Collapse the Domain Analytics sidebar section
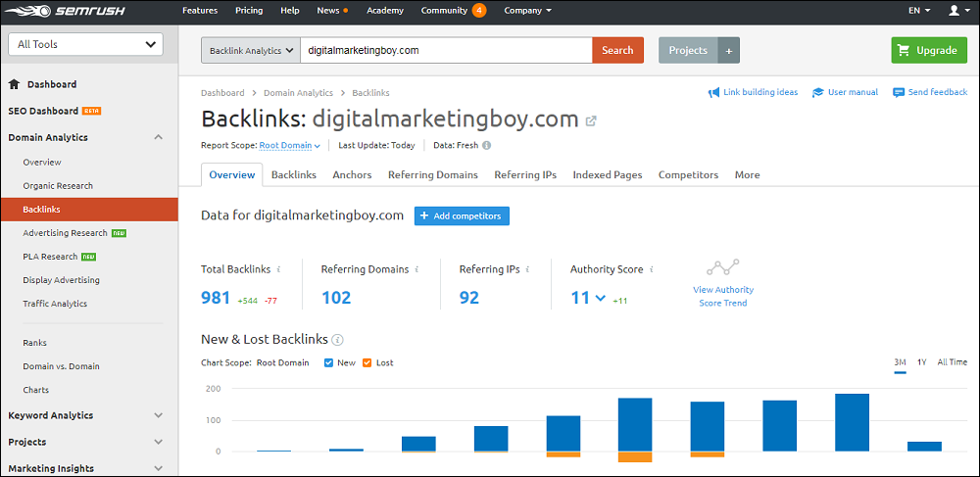Image resolution: width=980 pixels, height=477 pixels. point(159,137)
